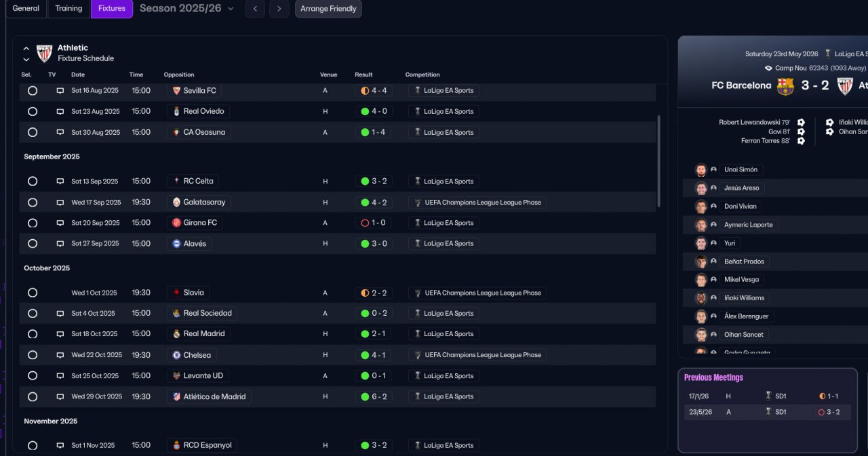The image size is (868, 456).
Task: Open Unai Simón player link
Action: click(x=741, y=169)
